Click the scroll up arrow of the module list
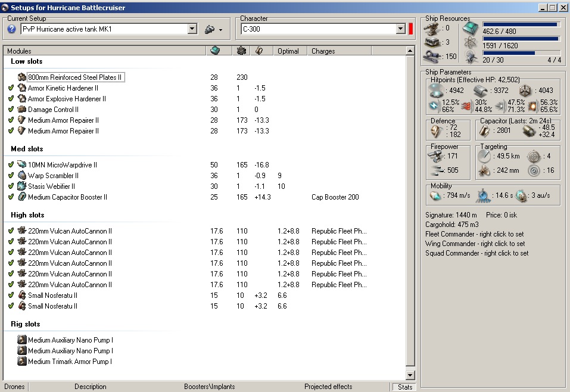 410,51
